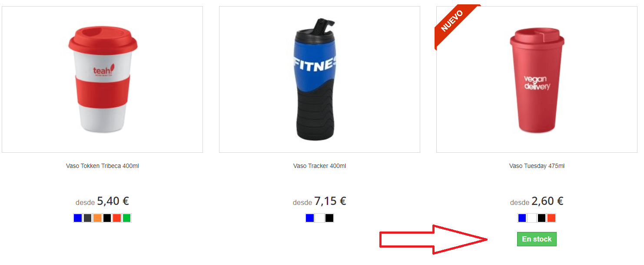Choose red swatch under Vaso Tokken Tribeca
644x265 pixels.
(117, 218)
